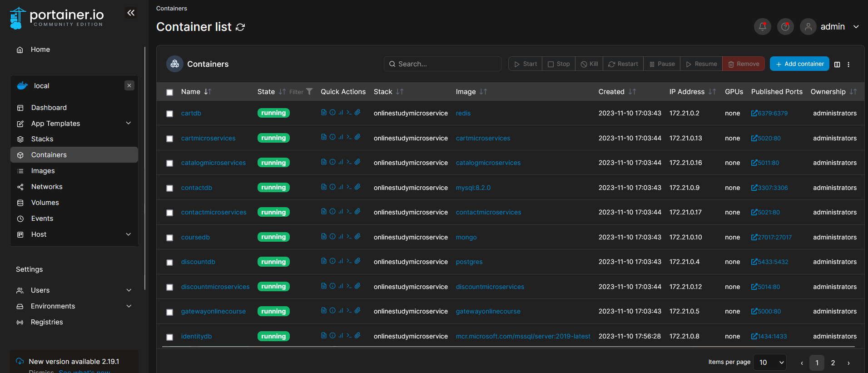Refresh the container list
This screenshot has width=868, height=373.
tap(240, 27)
